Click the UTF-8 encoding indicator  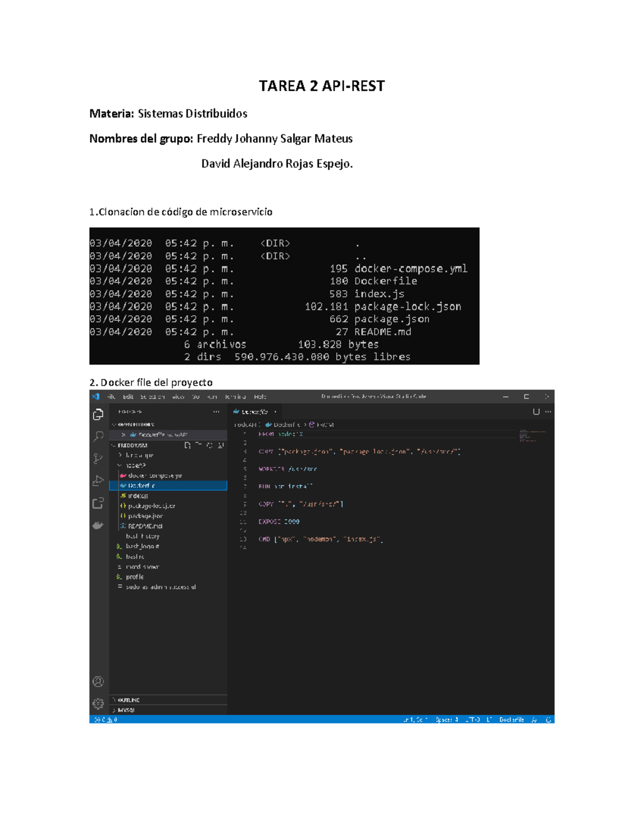(473, 720)
